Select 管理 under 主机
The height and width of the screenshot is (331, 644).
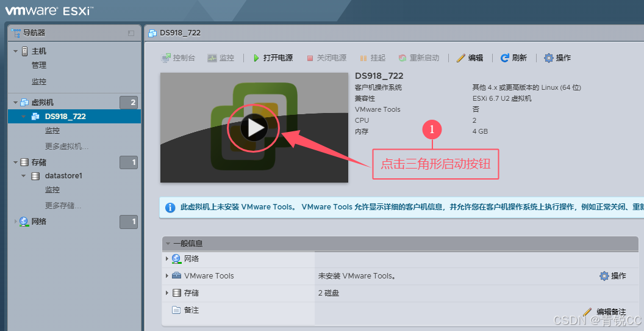pos(39,65)
